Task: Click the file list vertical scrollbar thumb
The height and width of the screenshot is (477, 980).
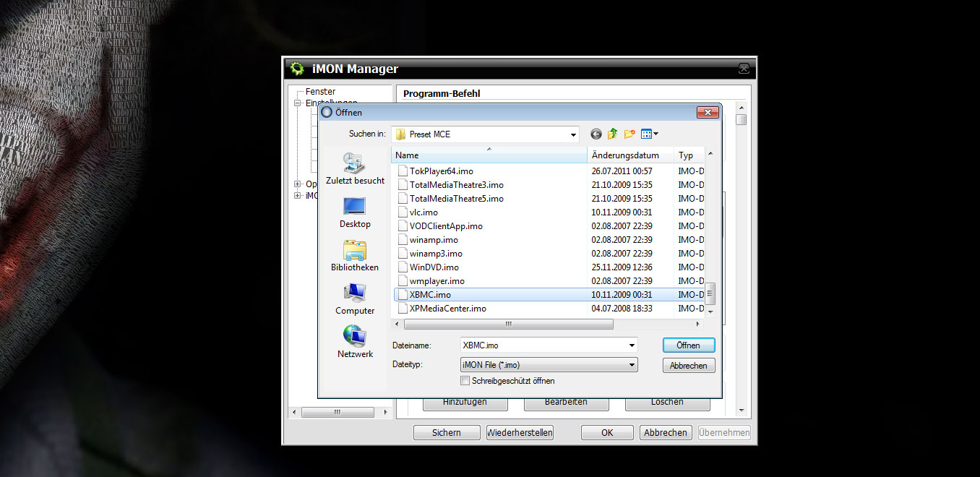Action: click(710, 293)
